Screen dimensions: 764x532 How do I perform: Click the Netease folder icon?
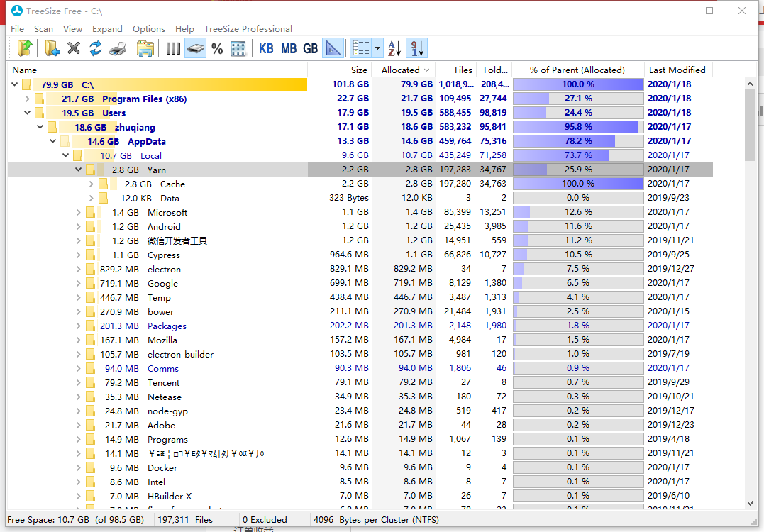(x=90, y=397)
